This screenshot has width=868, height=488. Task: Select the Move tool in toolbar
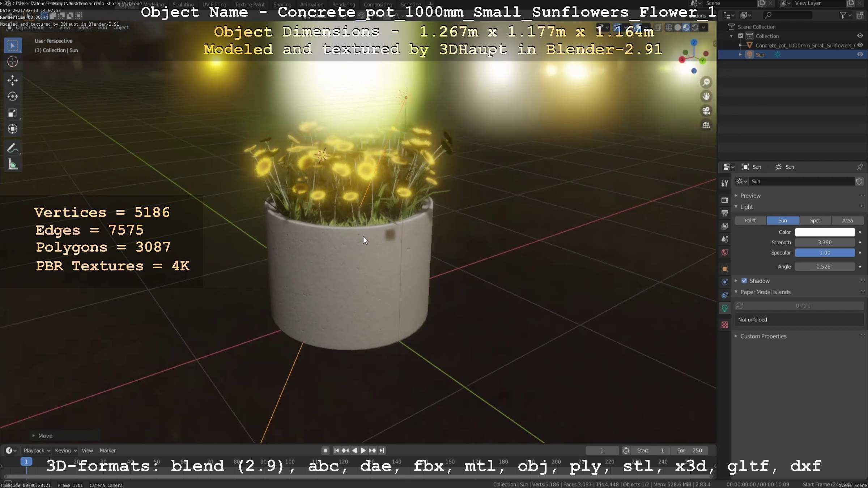click(x=13, y=80)
